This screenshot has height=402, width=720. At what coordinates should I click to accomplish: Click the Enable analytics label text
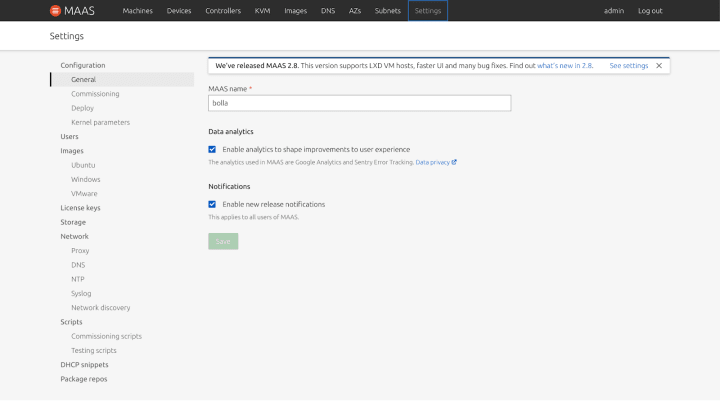click(316, 149)
